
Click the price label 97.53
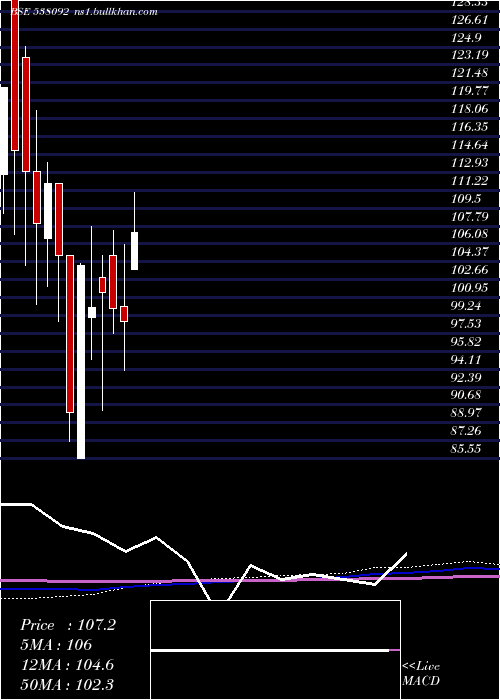point(467,323)
